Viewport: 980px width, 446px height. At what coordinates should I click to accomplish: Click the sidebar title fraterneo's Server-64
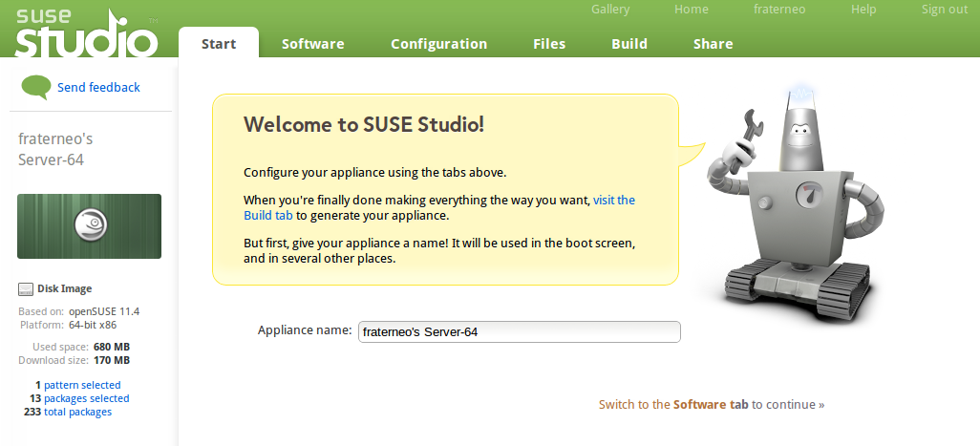tap(55, 149)
